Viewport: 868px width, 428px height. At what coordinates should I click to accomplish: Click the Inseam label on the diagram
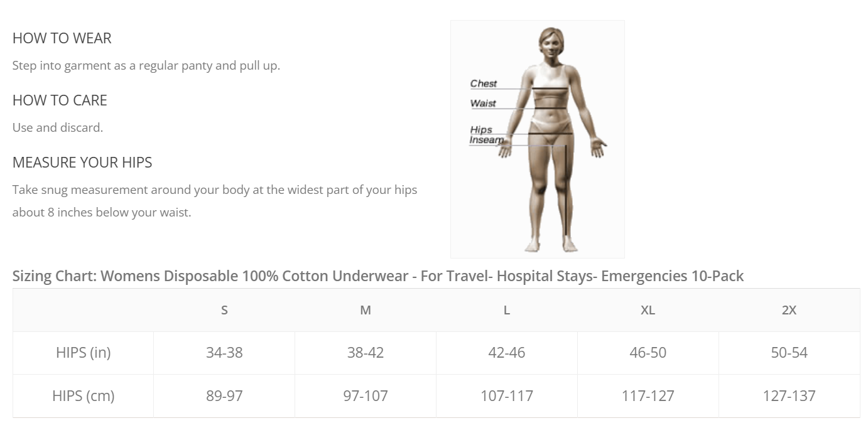coord(486,140)
